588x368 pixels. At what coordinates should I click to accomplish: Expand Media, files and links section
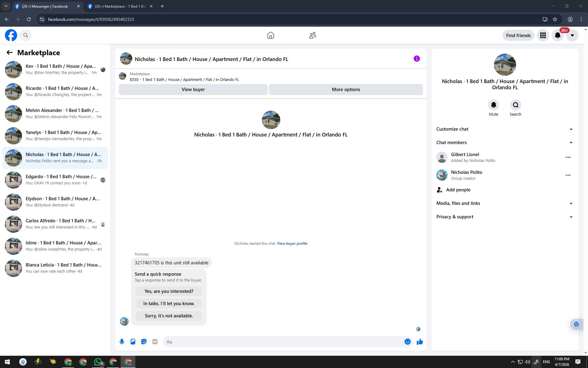505,203
